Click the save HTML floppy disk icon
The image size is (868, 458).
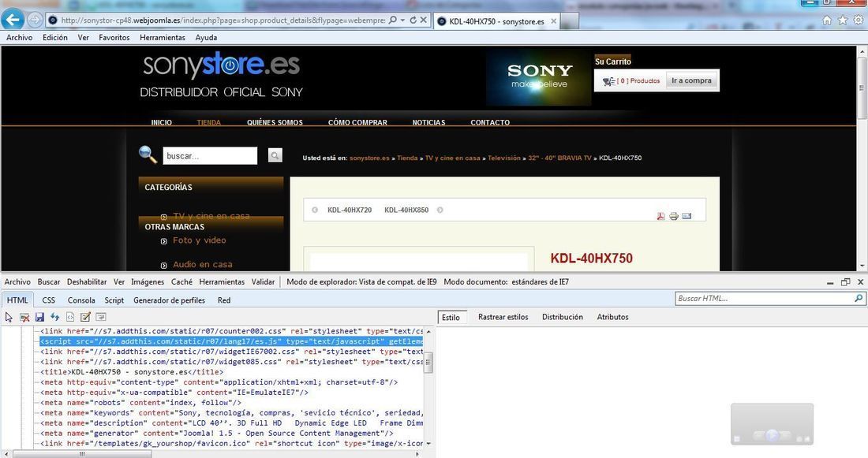coord(39,317)
